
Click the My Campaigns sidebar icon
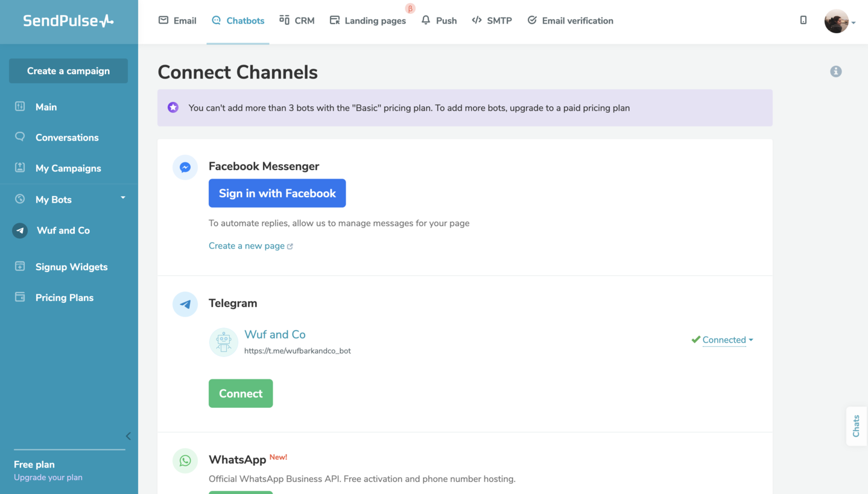(x=20, y=167)
